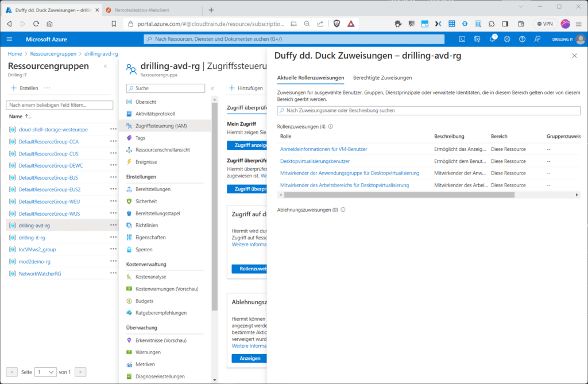
Task: Open the Azure portal hamburger menu
Action: pyautogui.click(x=9, y=39)
